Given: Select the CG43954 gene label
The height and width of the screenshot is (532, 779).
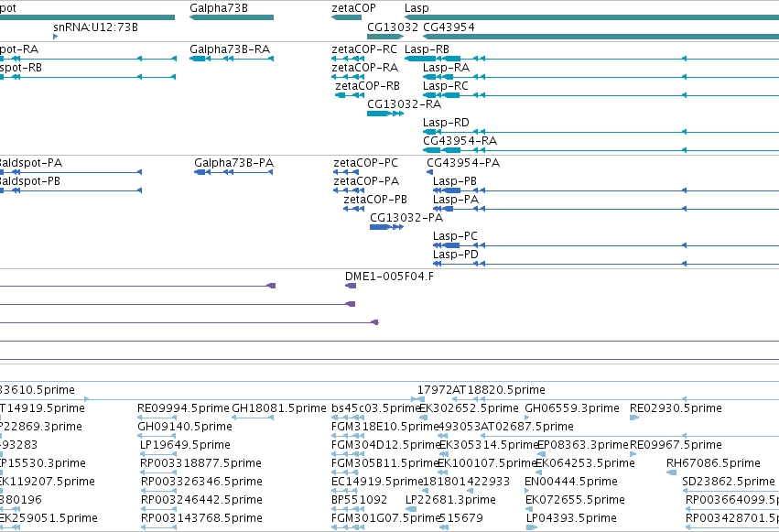Looking at the screenshot, I should [449, 27].
